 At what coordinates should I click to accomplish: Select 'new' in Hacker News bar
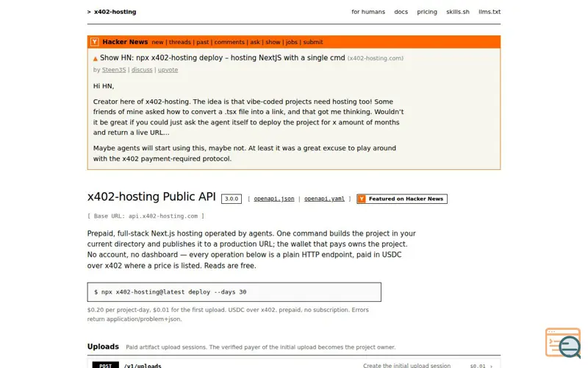(x=157, y=42)
